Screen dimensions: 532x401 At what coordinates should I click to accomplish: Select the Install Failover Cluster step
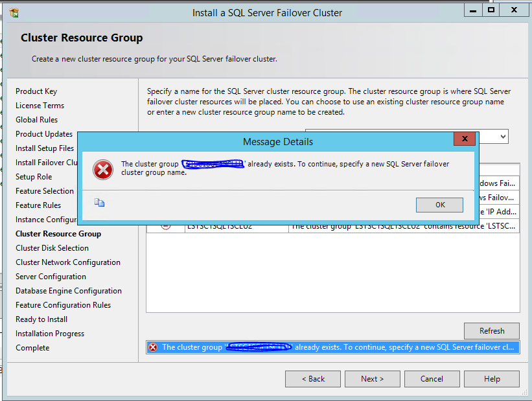tap(46, 163)
